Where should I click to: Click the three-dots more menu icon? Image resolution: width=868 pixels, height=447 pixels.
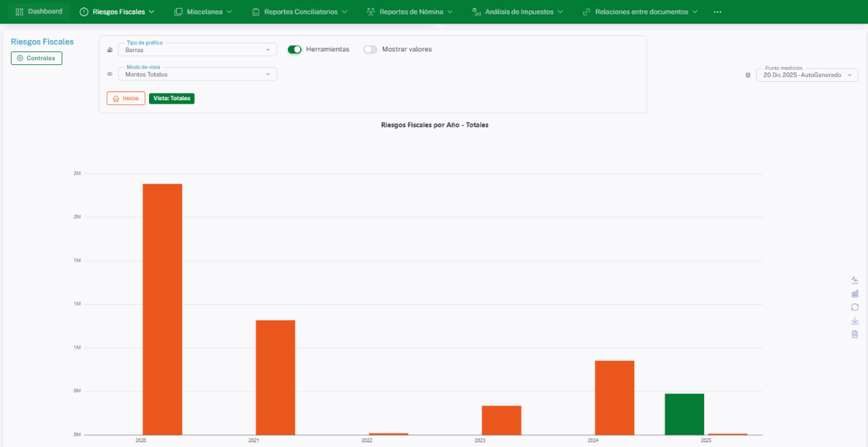click(x=718, y=12)
